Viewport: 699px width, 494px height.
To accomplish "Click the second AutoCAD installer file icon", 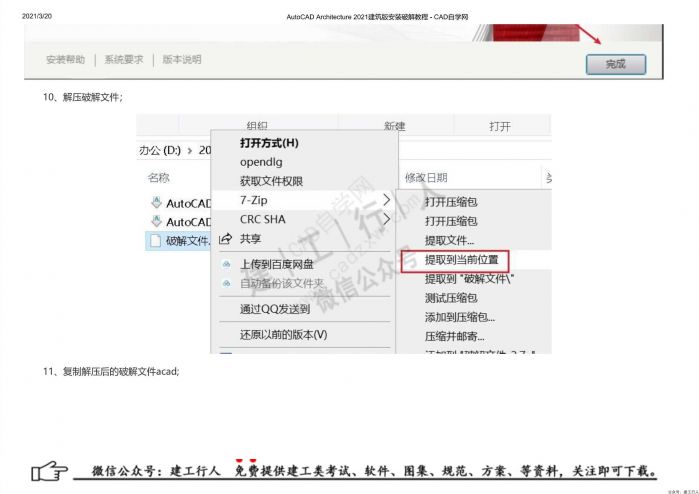I will 156,222.
